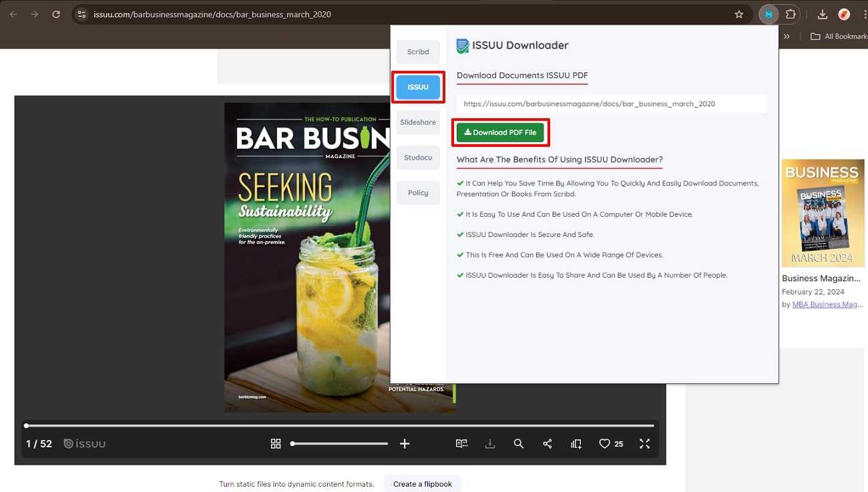
Task: Click the share icon in viewer
Action: (548, 444)
